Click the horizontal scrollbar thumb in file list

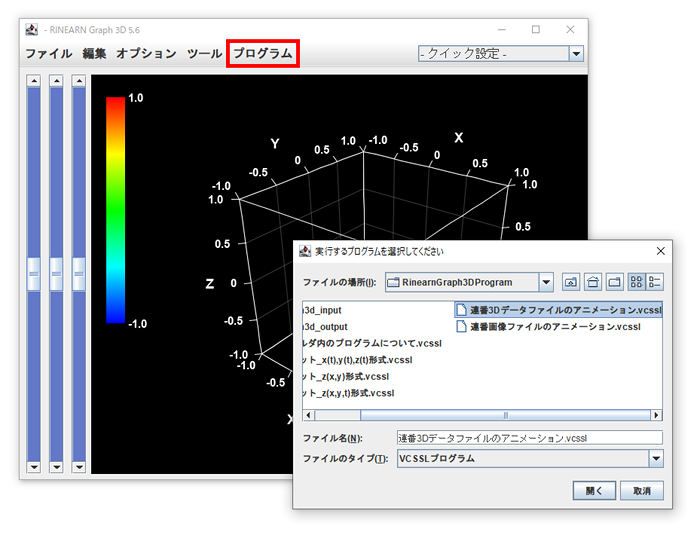(505, 415)
